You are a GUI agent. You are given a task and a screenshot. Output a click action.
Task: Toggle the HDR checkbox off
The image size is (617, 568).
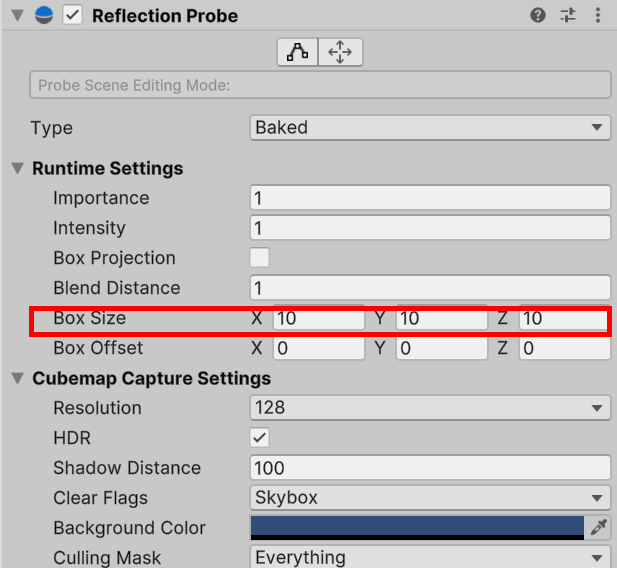[259, 438]
